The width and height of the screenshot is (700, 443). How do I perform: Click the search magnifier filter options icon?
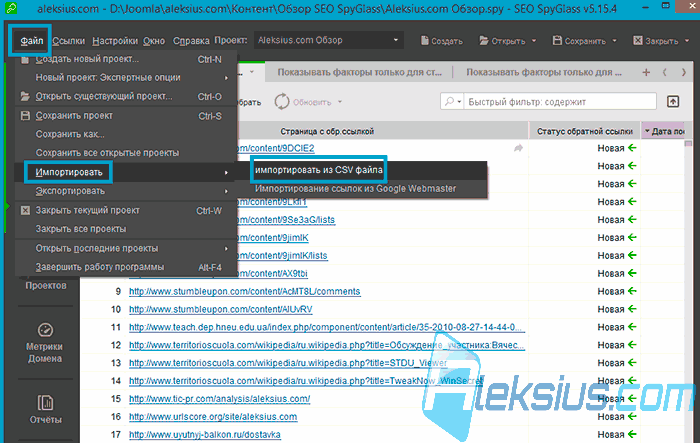click(x=452, y=102)
